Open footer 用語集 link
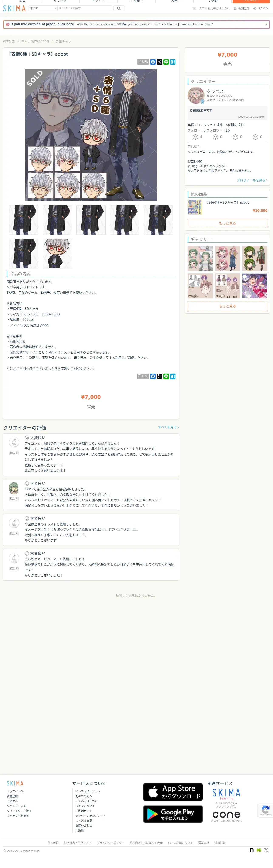 click(80, 831)
